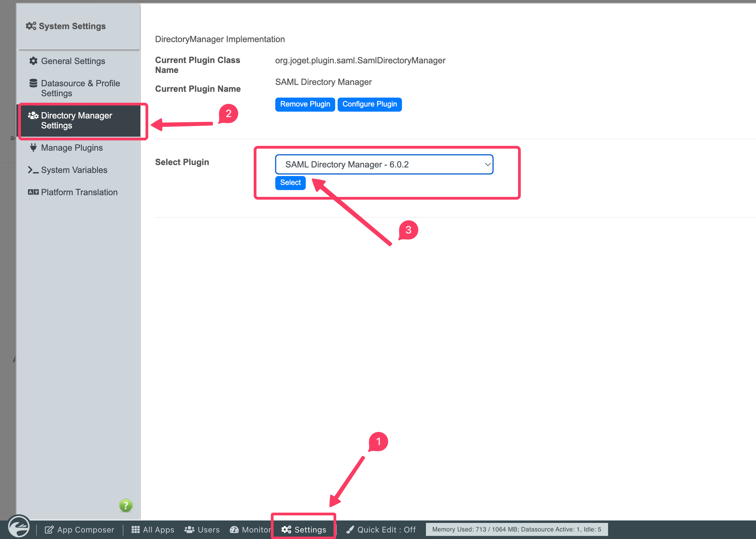This screenshot has width=756, height=539.
Task: Click the All Apps grid icon
Action: pyautogui.click(x=136, y=530)
